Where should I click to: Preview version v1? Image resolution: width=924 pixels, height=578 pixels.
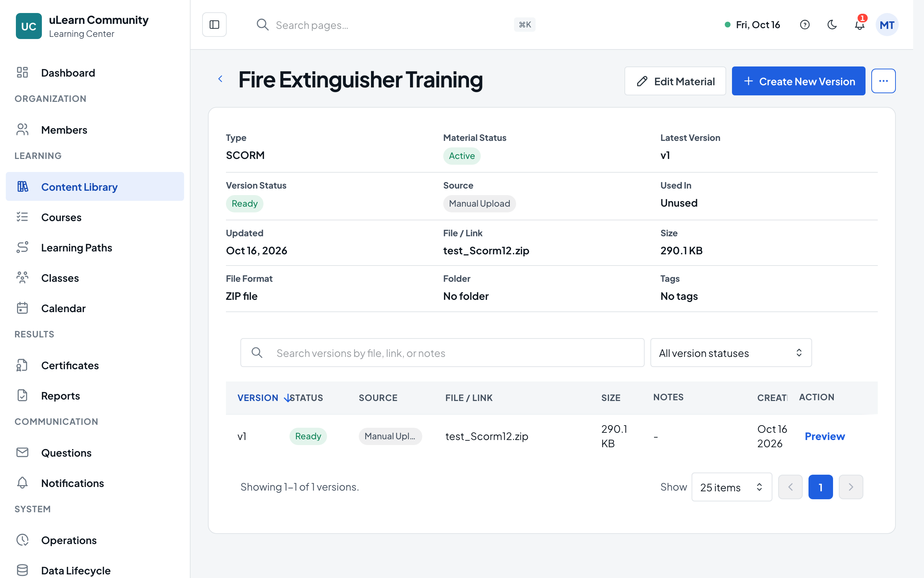(x=824, y=436)
